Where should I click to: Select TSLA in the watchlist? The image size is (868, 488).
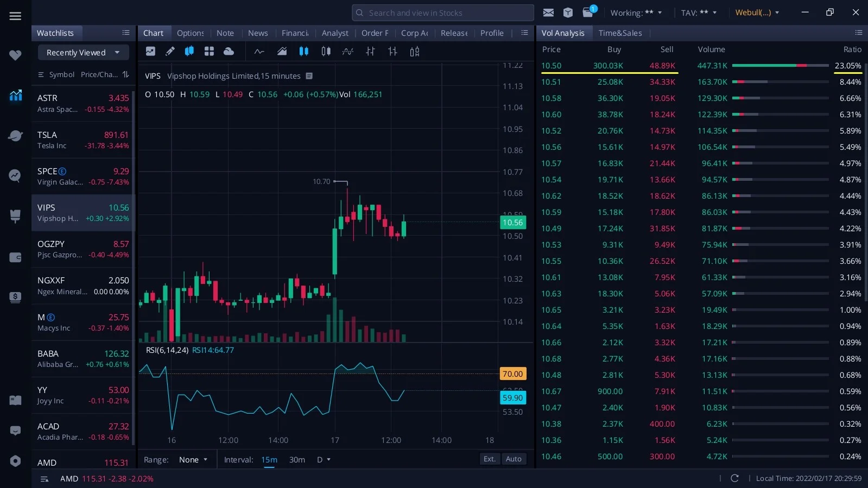click(x=83, y=140)
